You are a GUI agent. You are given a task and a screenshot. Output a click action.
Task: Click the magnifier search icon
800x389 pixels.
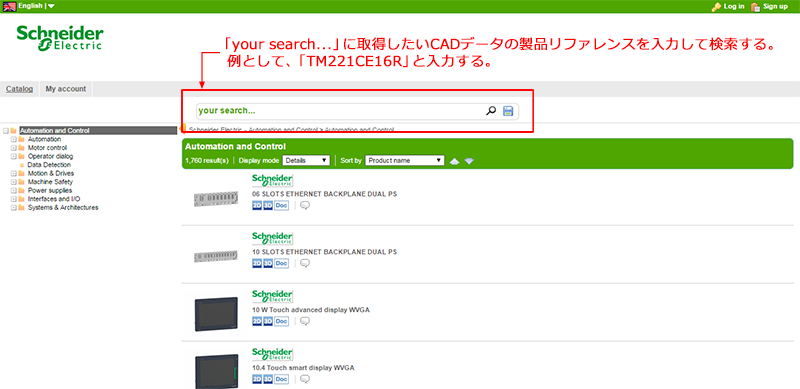(491, 111)
